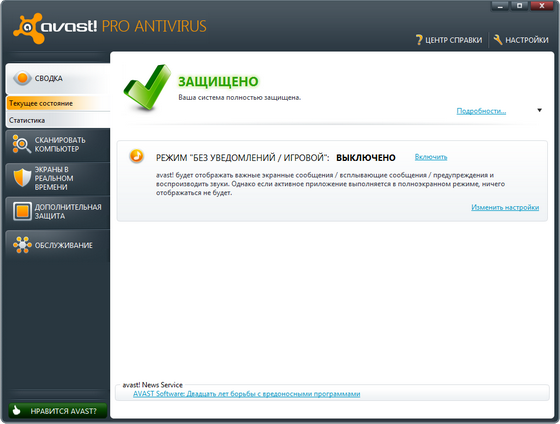Screen dimensions: 560x424
Task: Click the orange music note silent mode icon
Action: [x=136, y=156]
